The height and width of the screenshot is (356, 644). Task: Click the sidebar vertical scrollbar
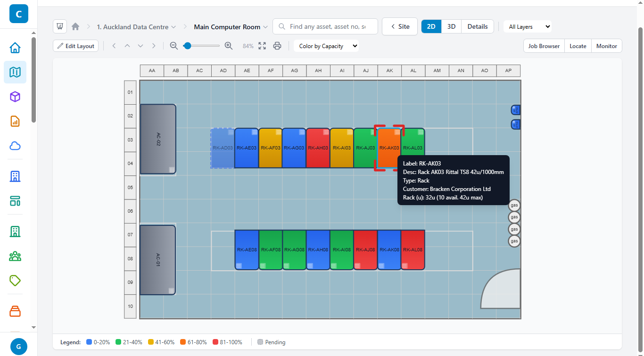coord(33,80)
